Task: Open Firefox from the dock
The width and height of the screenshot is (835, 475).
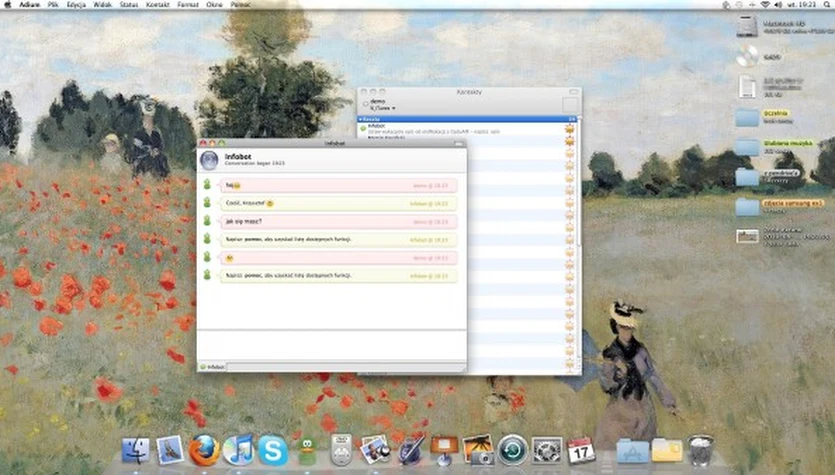Action: tap(204, 449)
